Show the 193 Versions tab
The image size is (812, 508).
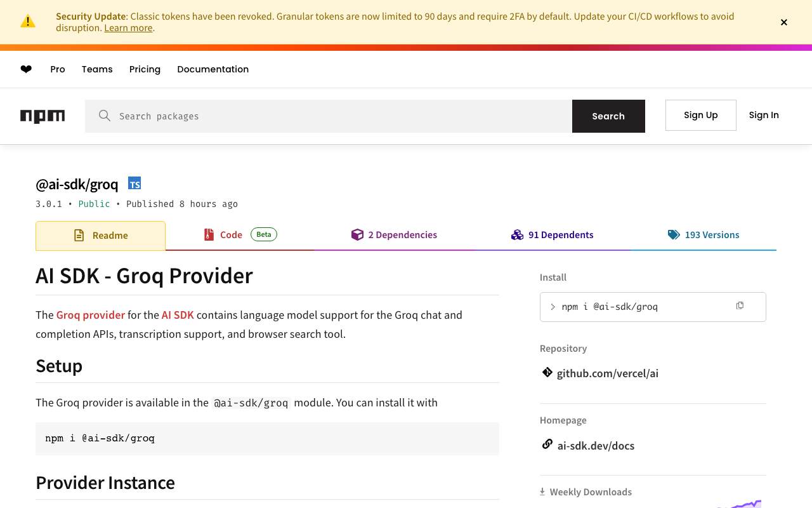(x=704, y=235)
